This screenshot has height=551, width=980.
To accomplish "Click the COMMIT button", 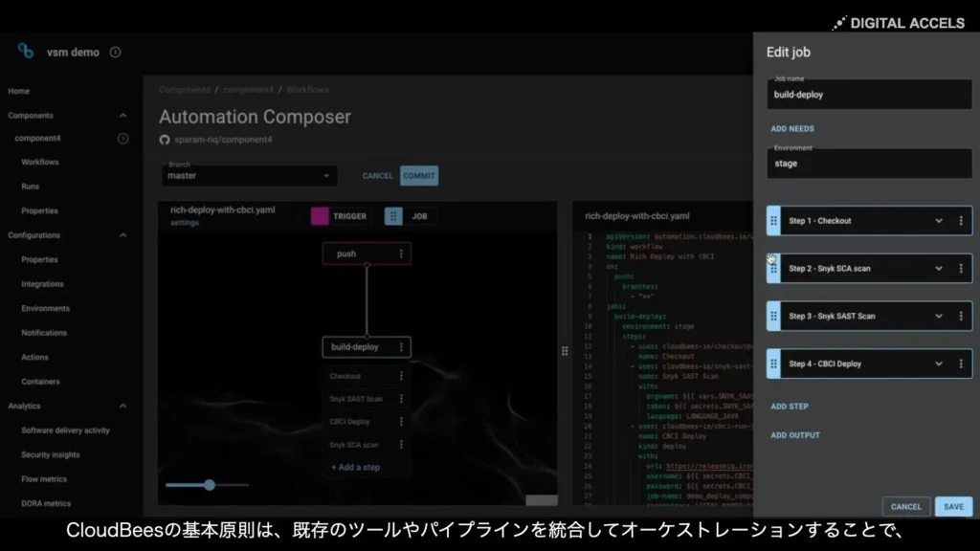I will [x=419, y=176].
